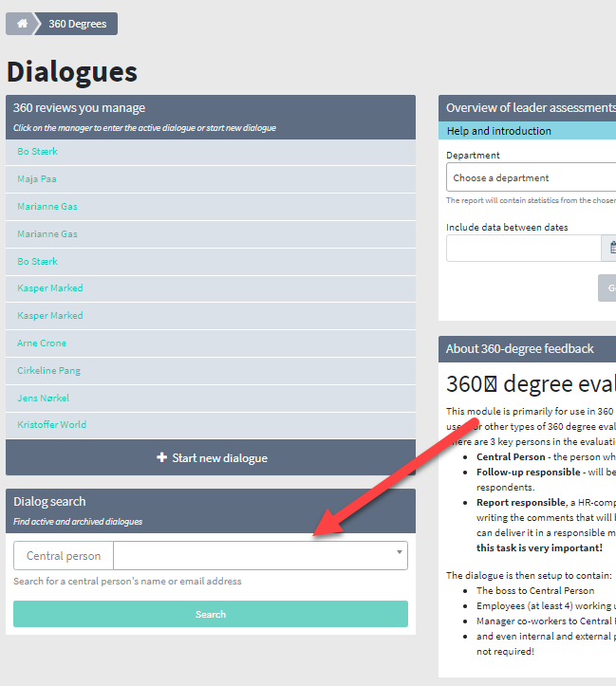Viewport: 616px width, 686px height.
Task: Expand the Help and introduction bar
Action: tap(527, 131)
